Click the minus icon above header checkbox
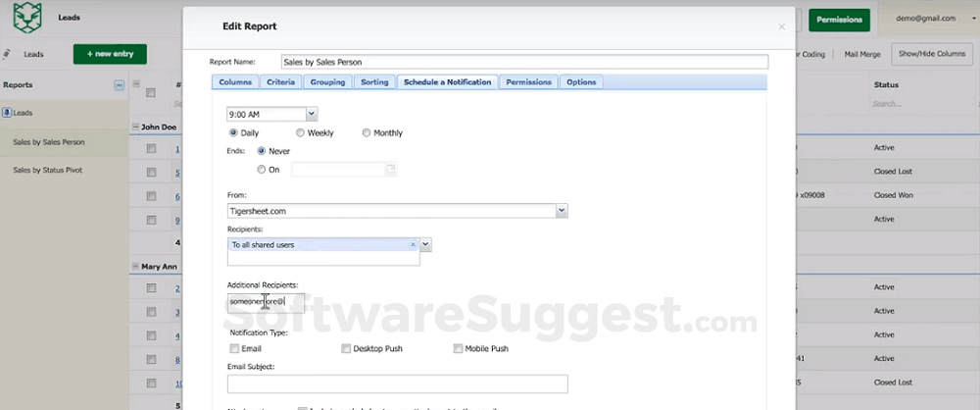Screen dimensions: 980x410 [136, 84]
